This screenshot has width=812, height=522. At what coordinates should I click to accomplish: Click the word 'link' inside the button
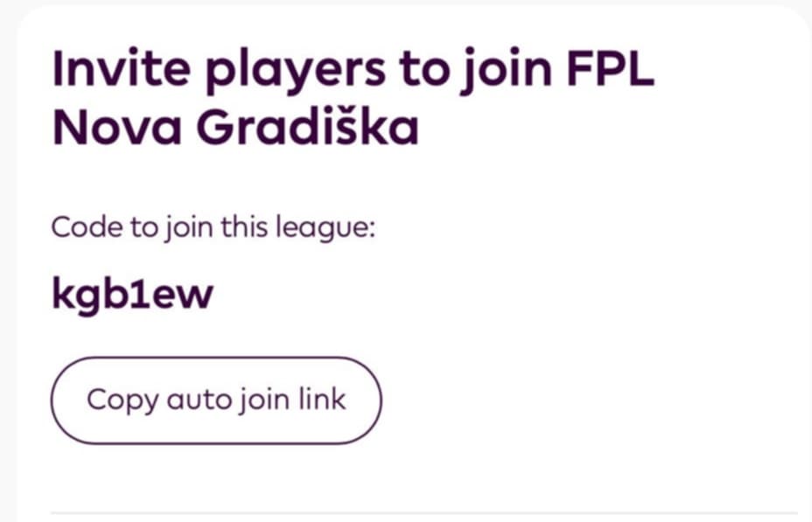[x=322, y=399]
